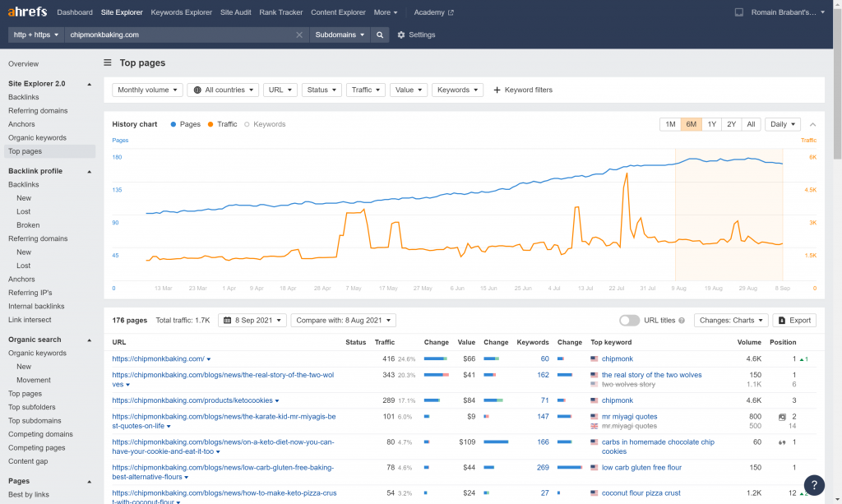Open Romain Brabant's account menu
This screenshot has width=842, height=504.
[x=788, y=12]
